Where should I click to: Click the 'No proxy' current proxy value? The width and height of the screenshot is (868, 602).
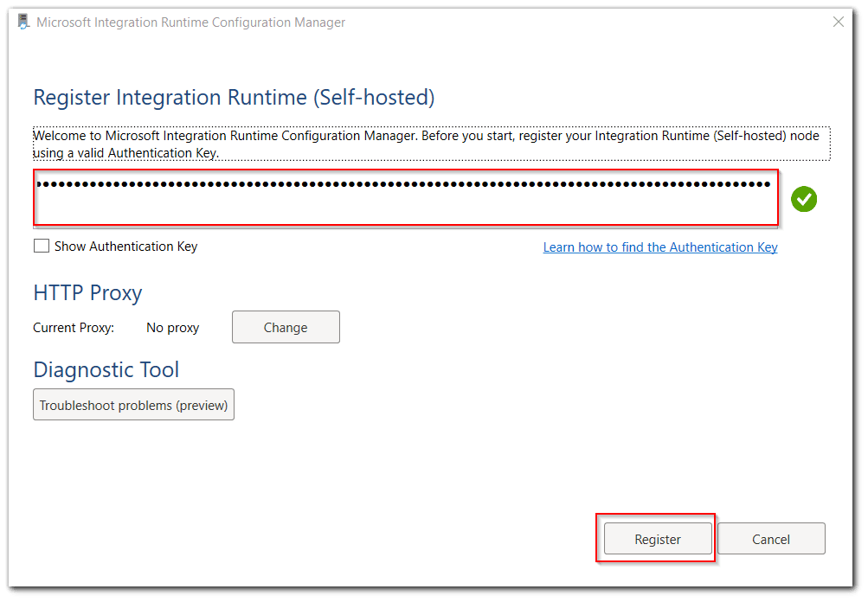click(173, 328)
